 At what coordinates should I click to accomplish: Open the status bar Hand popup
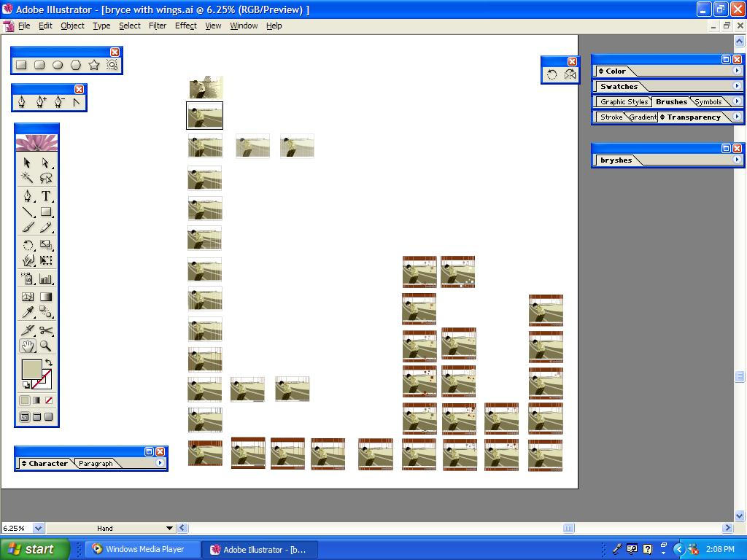click(x=169, y=528)
